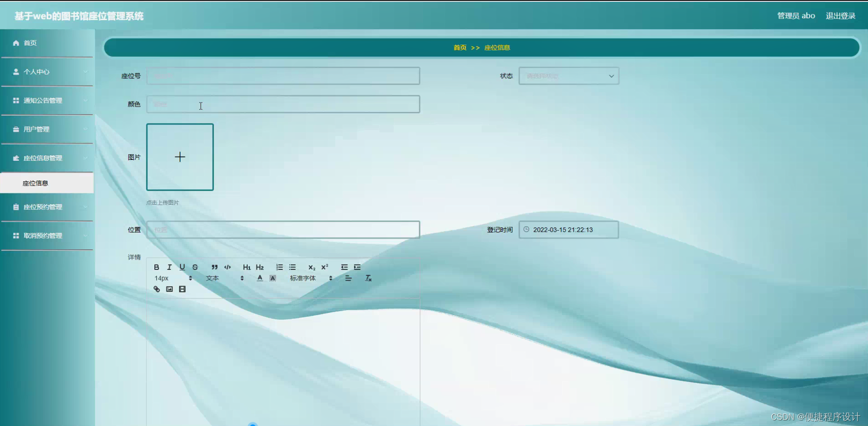Insert a blockquote in the editor

pos(214,267)
